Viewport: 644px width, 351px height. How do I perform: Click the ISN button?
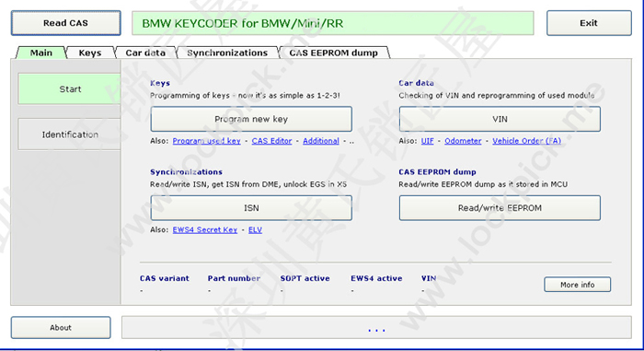251,208
